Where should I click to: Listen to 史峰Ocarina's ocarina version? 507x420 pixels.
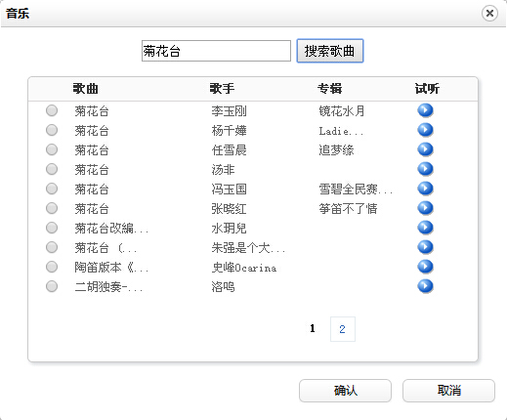(x=425, y=267)
